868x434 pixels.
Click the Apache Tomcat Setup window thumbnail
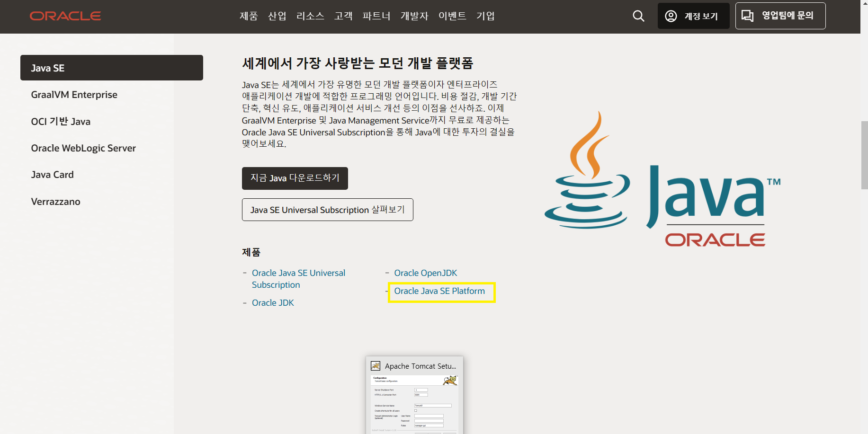[x=414, y=404]
